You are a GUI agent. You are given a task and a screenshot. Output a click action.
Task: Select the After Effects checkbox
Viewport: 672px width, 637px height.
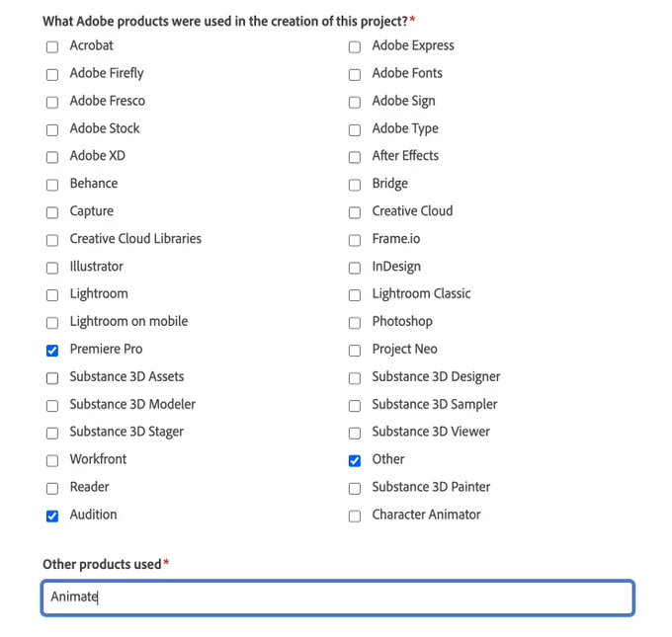[355, 157]
